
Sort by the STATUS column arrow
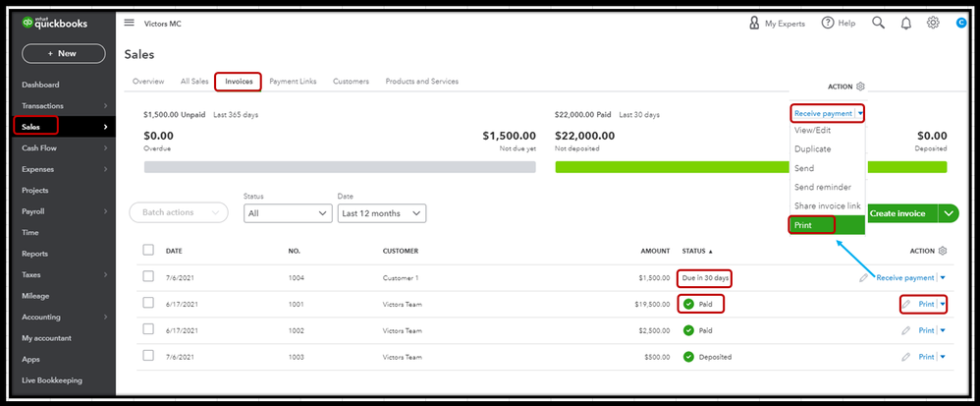710,252
